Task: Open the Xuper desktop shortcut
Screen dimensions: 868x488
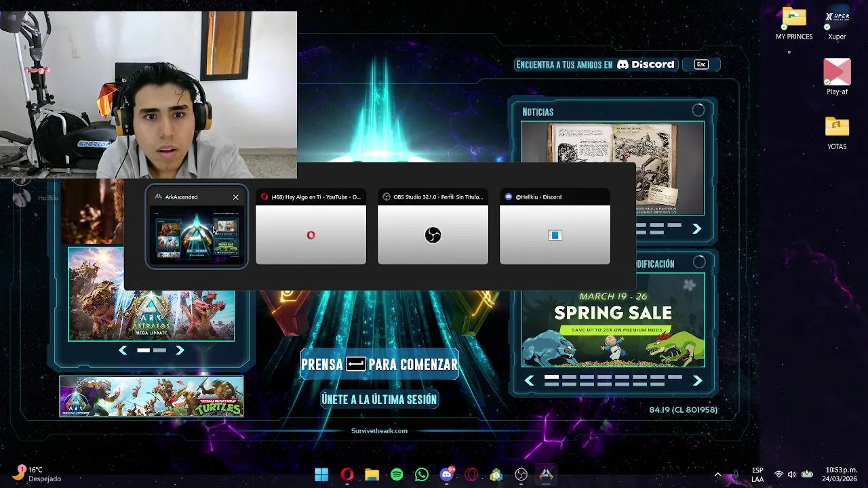Action: click(837, 24)
